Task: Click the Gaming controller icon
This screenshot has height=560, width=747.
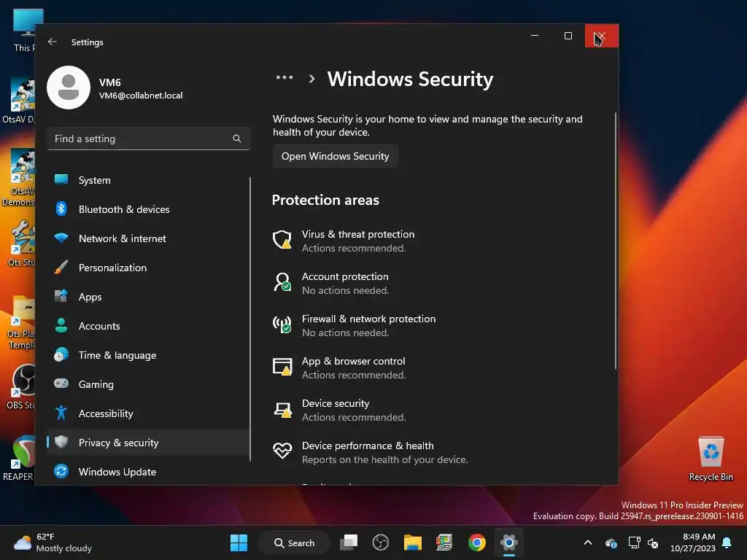Action: tap(61, 384)
